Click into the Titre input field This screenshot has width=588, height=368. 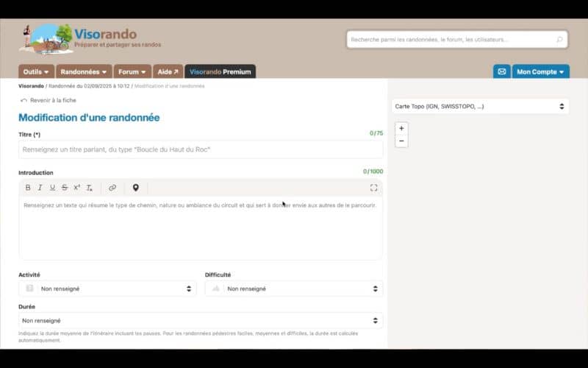tap(200, 149)
